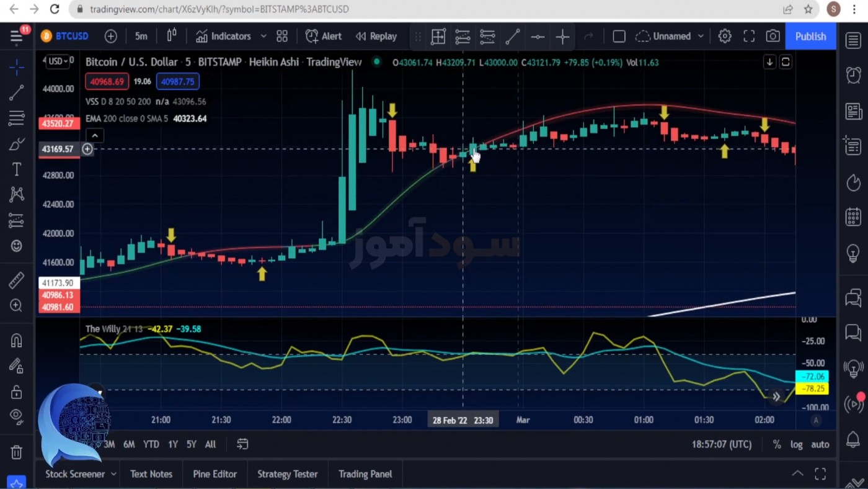Select the trend line tool in the floating toolbar
Screen dimensions: 868x489
point(513,37)
